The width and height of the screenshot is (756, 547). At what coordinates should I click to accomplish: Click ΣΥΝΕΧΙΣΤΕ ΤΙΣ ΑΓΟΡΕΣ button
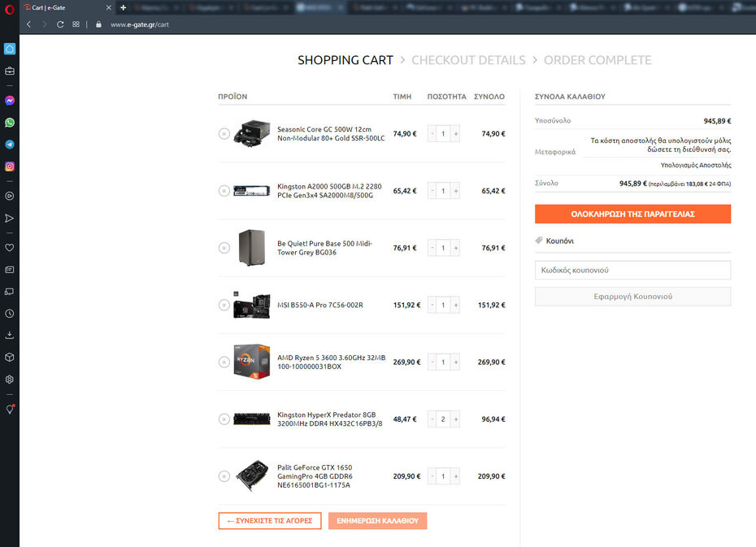270,520
